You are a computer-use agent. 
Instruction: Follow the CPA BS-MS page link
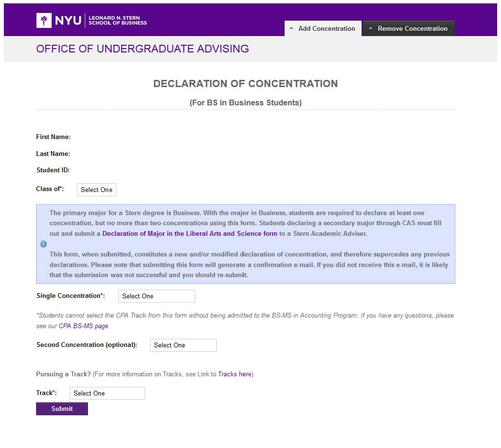click(84, 326)
